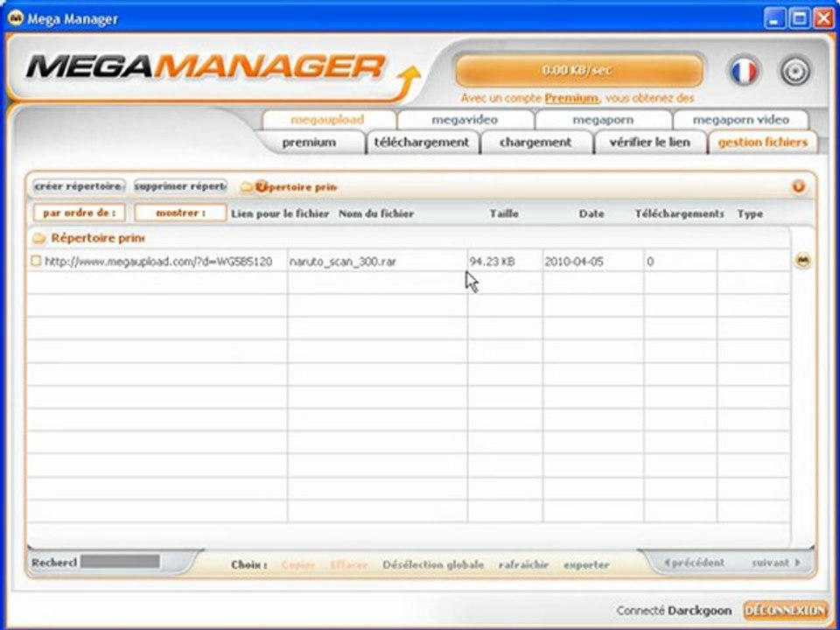Open the téléchargement tab
840x630 pixels.
pyautogui.click(x=422, y=143)
